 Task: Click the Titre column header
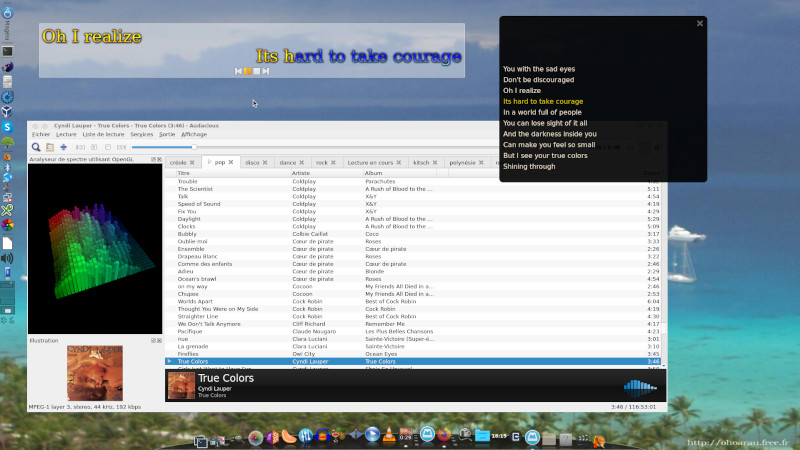[x=184, y=173]
